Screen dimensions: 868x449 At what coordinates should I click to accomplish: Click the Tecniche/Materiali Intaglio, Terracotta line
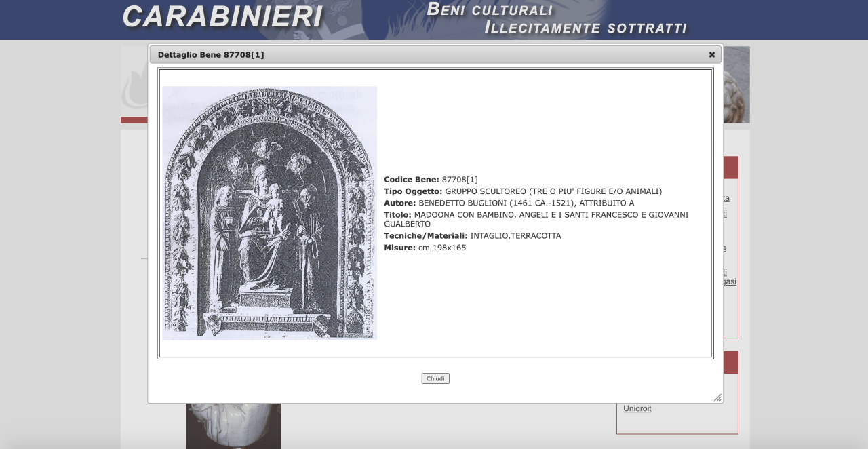(x=472, y=236)
